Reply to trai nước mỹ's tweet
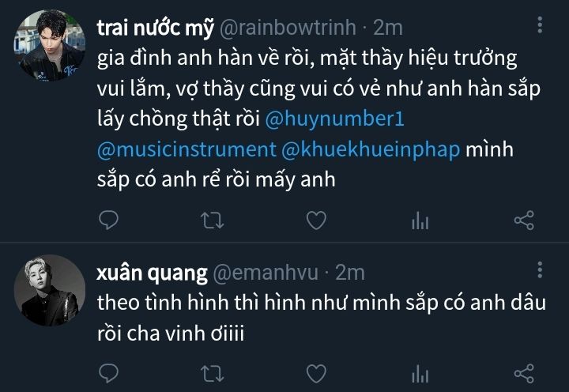This screenshot has width=569, height=392. [x=108, y=220]
